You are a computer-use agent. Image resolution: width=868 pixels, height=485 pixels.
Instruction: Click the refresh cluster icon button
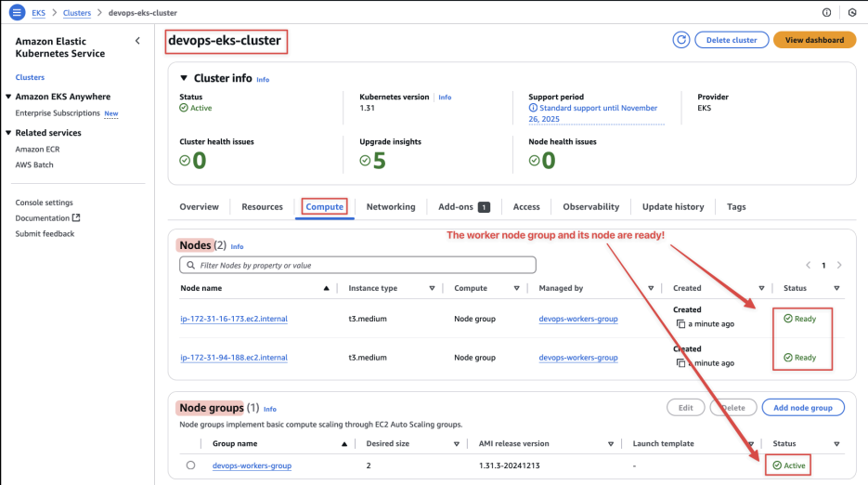[x=680, y=40]
